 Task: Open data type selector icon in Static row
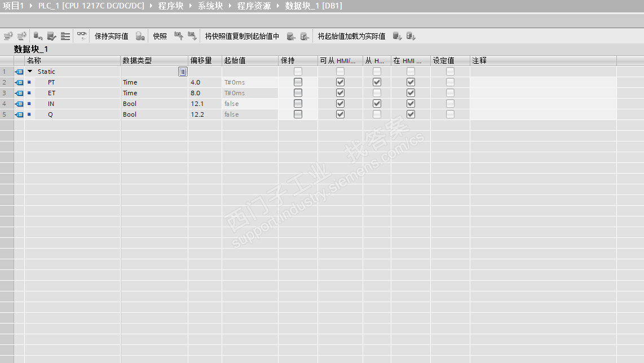click(x=183, y=72)
